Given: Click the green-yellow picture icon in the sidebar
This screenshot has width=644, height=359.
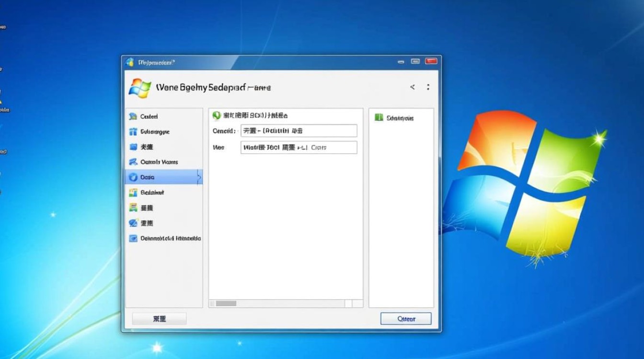Looking at the screenshot, I should 134,208.
